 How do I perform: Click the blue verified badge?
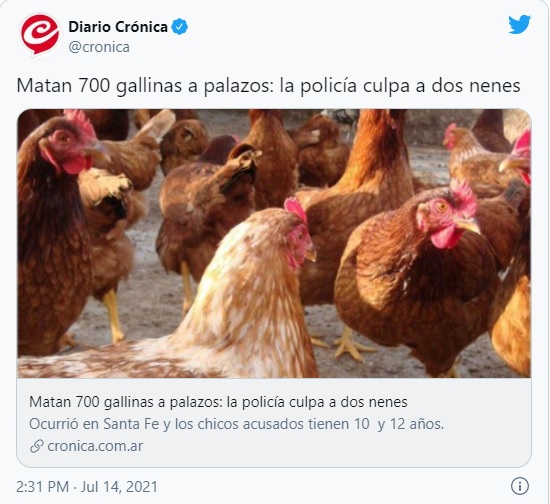180,27
